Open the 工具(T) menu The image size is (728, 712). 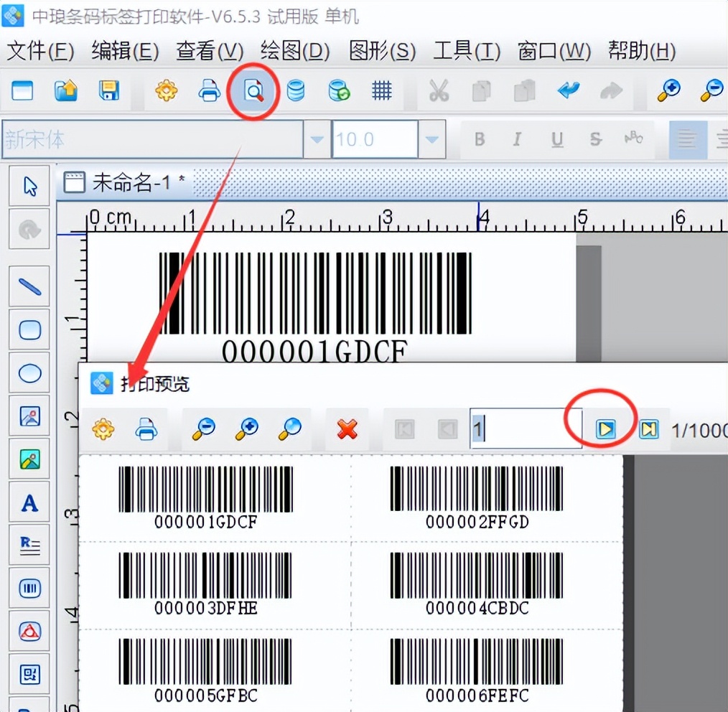[x=467, y=50]
